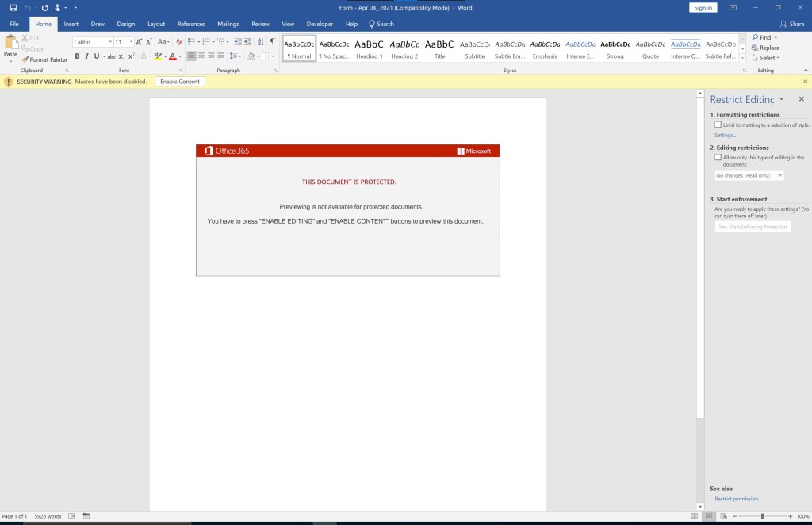Image resolution: width=812 pixels, height=525 pixels.
Task: Enable the limit formatting to styles checkbox
Action: tap(718, 125)
